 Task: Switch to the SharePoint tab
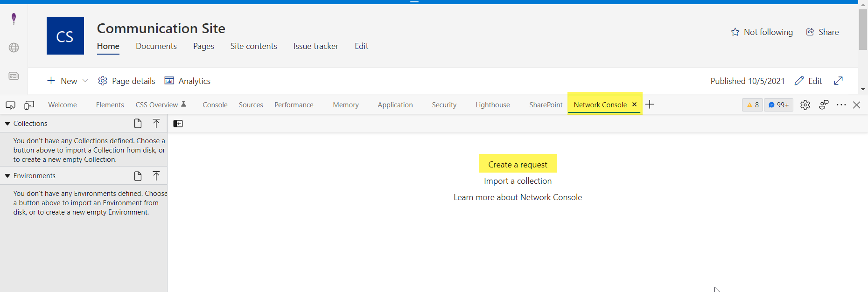[x=546, y=105]
